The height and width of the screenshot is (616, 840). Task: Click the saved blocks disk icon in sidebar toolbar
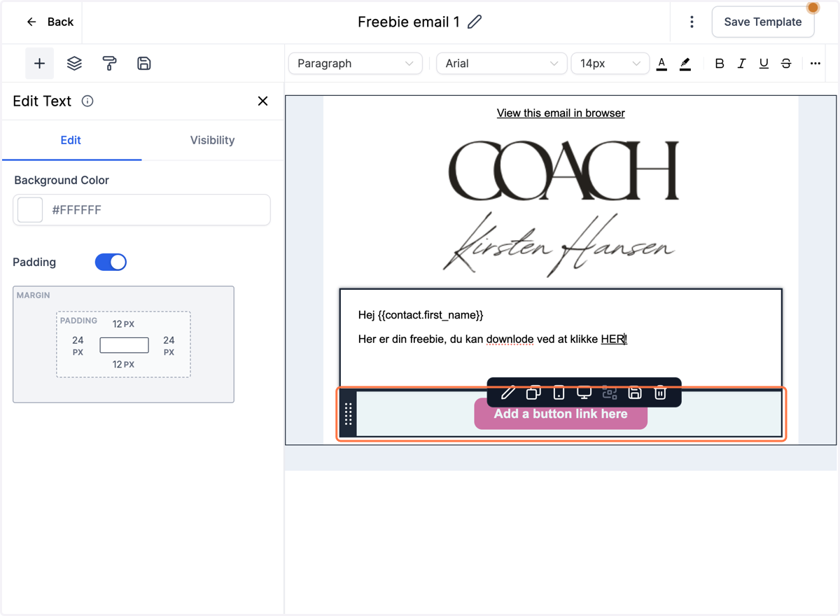point(144,64)
